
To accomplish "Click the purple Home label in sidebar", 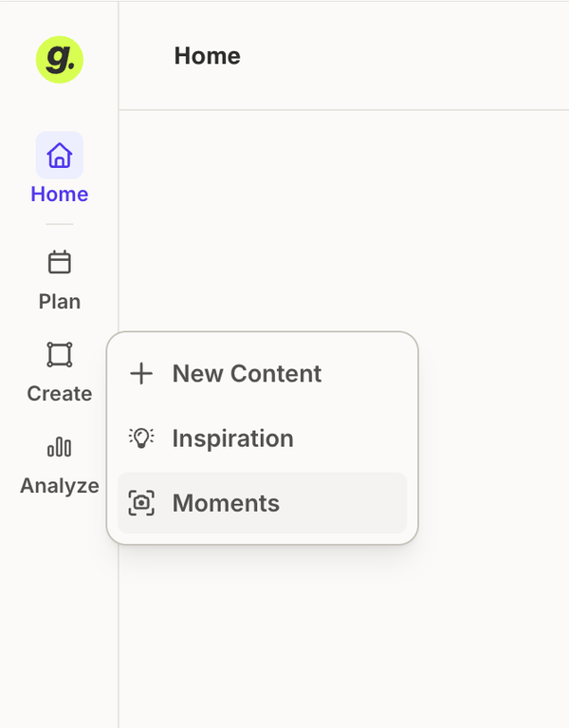I will pyautogui.click(x=60, y=194).
